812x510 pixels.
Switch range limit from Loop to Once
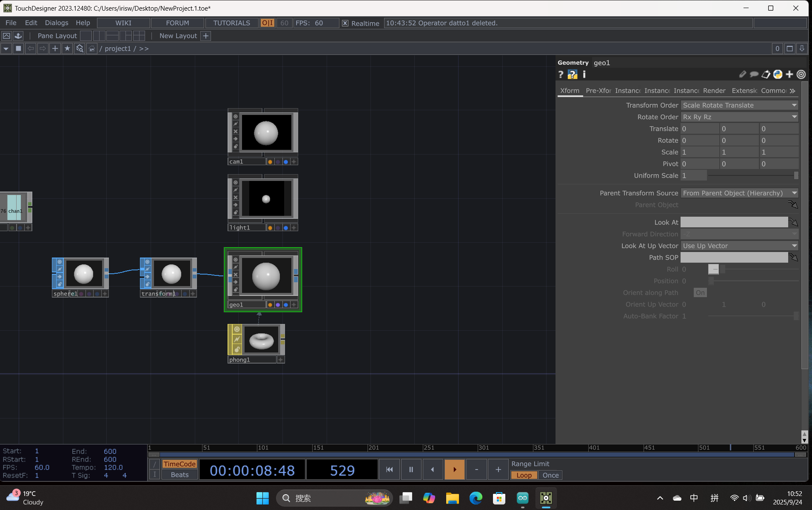tap(550, 475)
